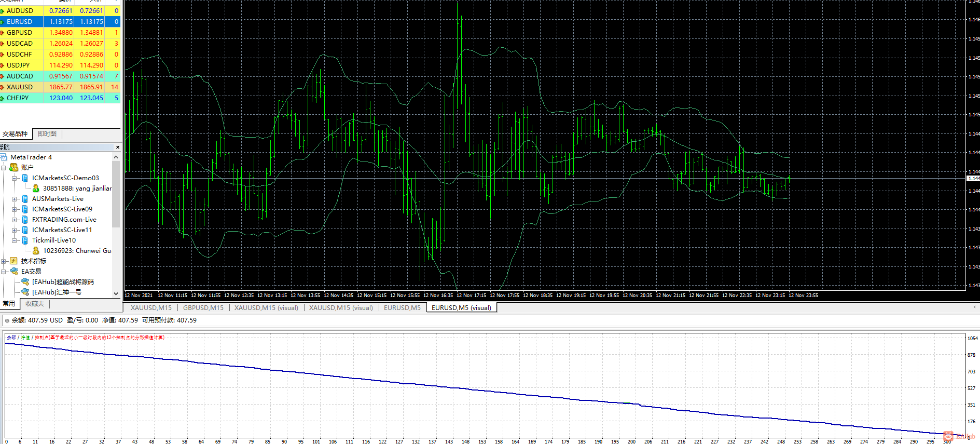This screenshot has height=444, width=980.
Task: Click the 可用预付款: 407.59 free margin text
Action: click(170, 320)
